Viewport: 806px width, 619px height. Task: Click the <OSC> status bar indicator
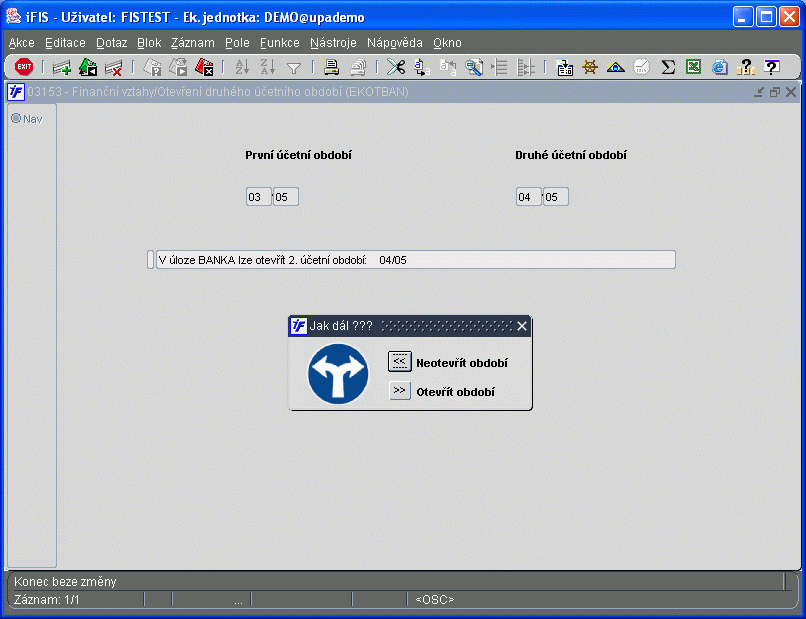point(435,599)
